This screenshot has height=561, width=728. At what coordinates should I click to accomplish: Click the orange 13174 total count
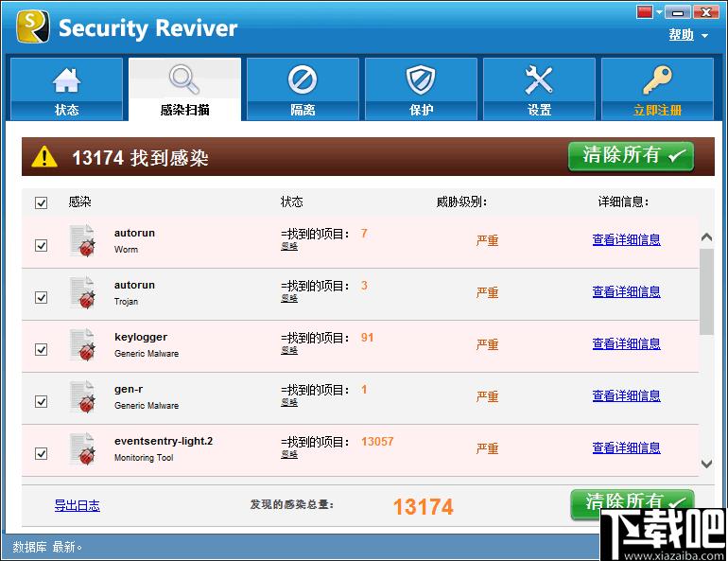click(423, 507)
